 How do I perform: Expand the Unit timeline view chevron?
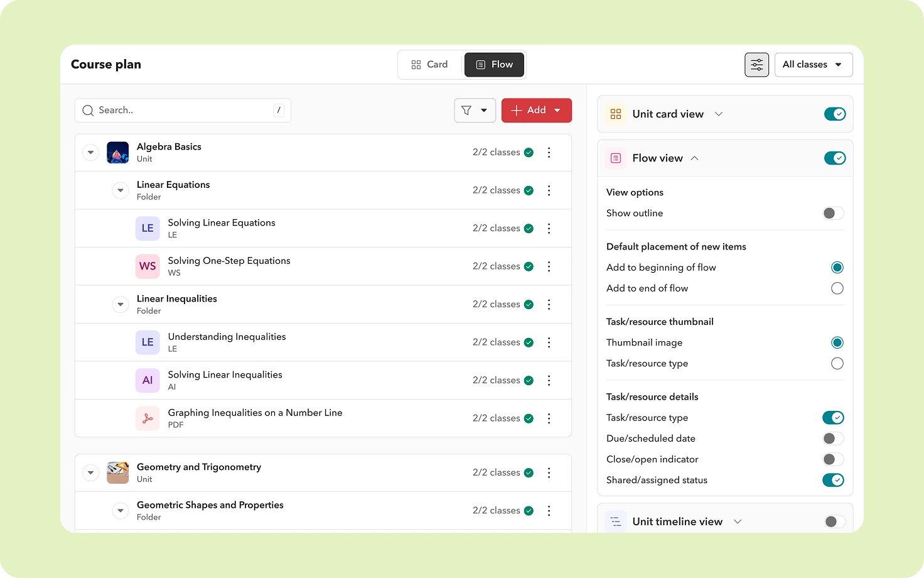coord(738,521)
